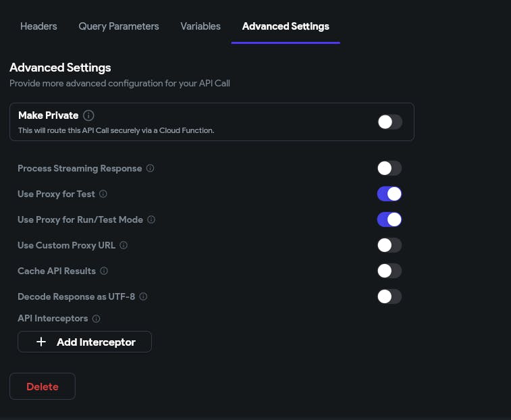Enable the Use Custom Proxy URL toggle
The image size is (511, 420).
tap(389, 245)
